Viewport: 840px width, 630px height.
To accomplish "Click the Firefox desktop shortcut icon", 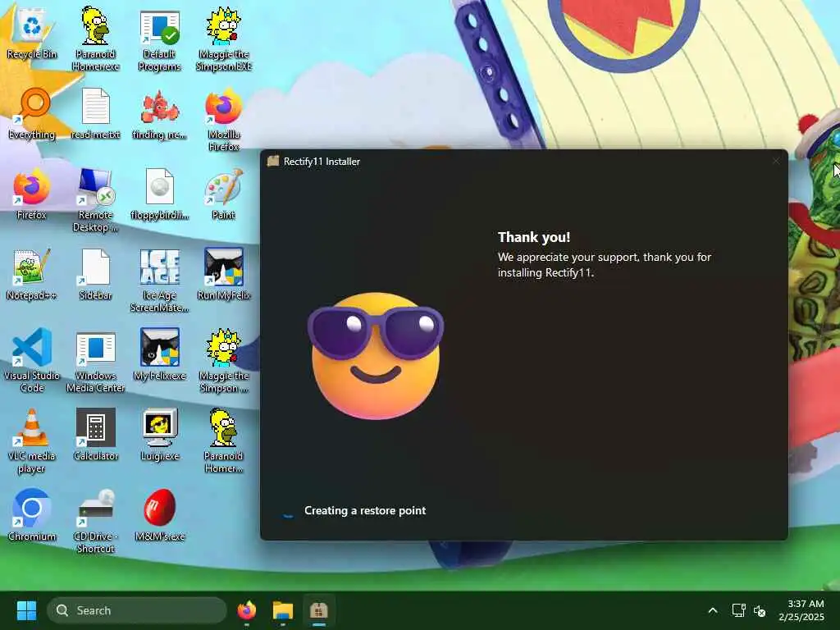I will 32,194.
